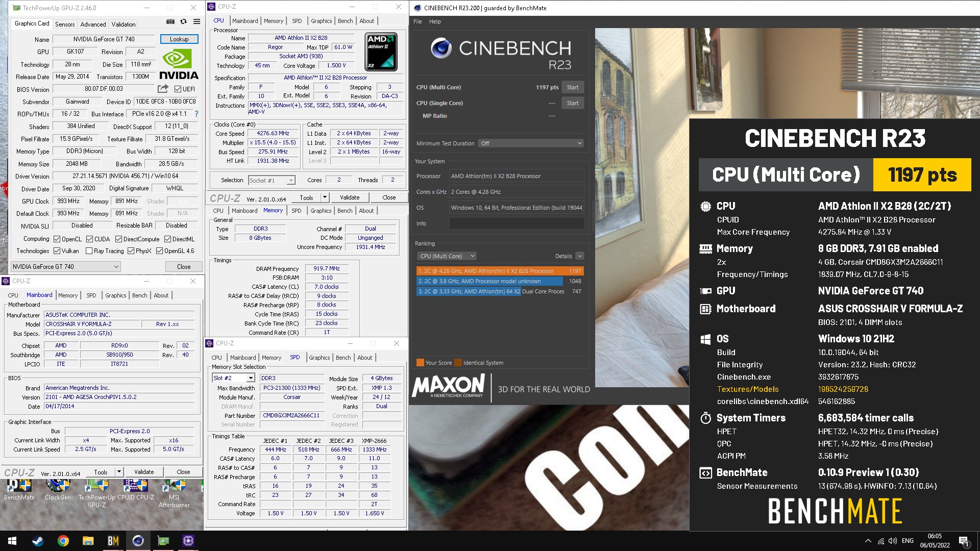Click the AMD Athlon II logo in CPU-Z

[381, 52]
